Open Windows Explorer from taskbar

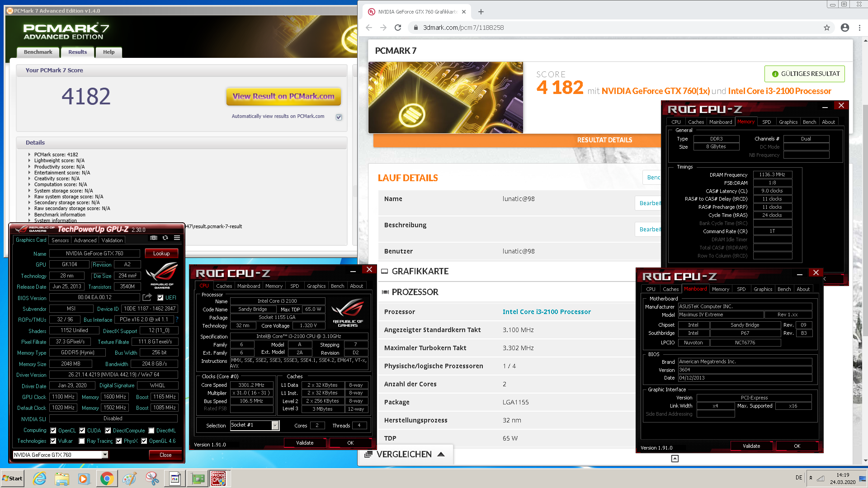coord(62,479)
